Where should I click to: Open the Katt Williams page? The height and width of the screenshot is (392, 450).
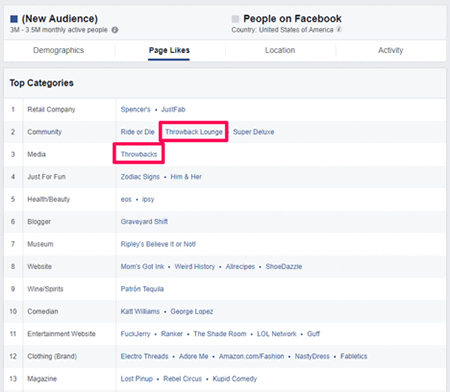click(x=140, y=311)
